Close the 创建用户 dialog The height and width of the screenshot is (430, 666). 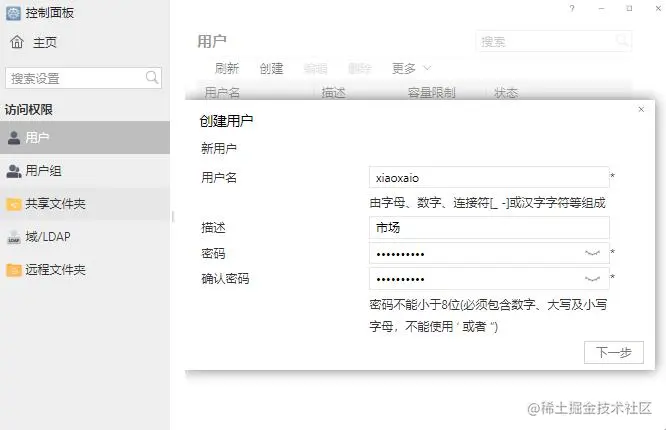click(641, 110)
